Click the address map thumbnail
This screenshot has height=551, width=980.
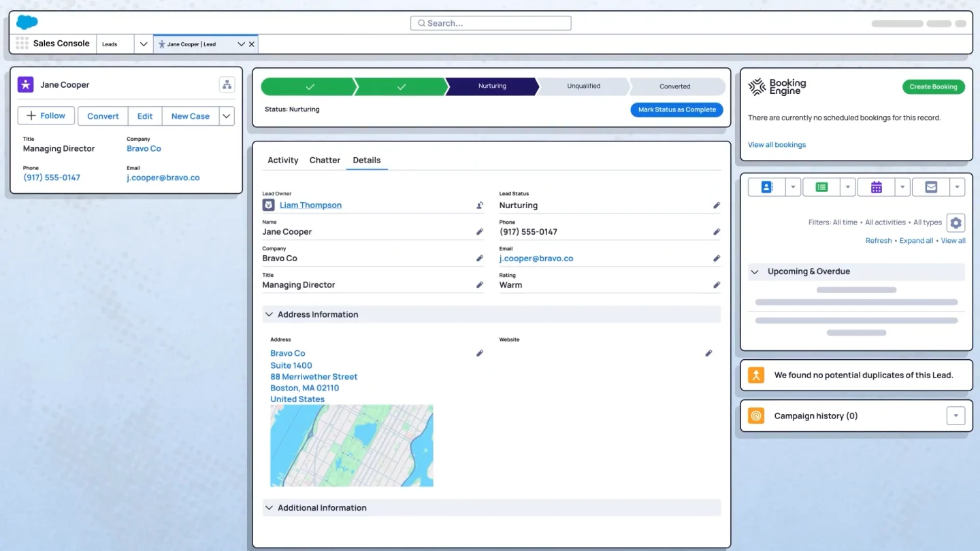pos(352,446)
